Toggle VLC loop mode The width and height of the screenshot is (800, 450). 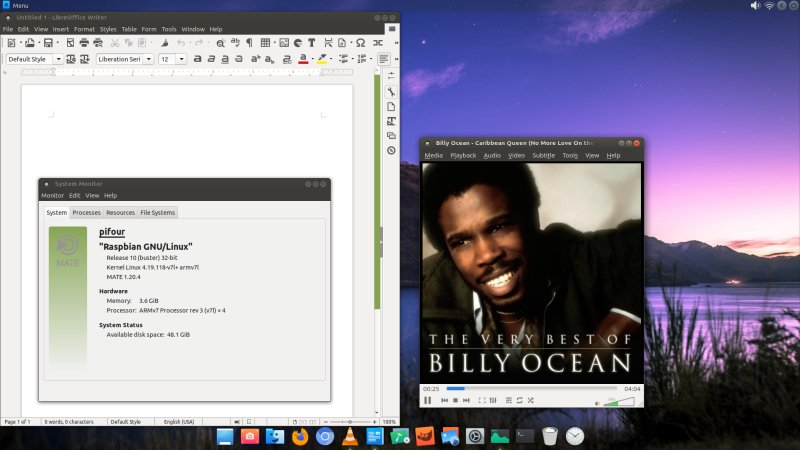(519, 400)
